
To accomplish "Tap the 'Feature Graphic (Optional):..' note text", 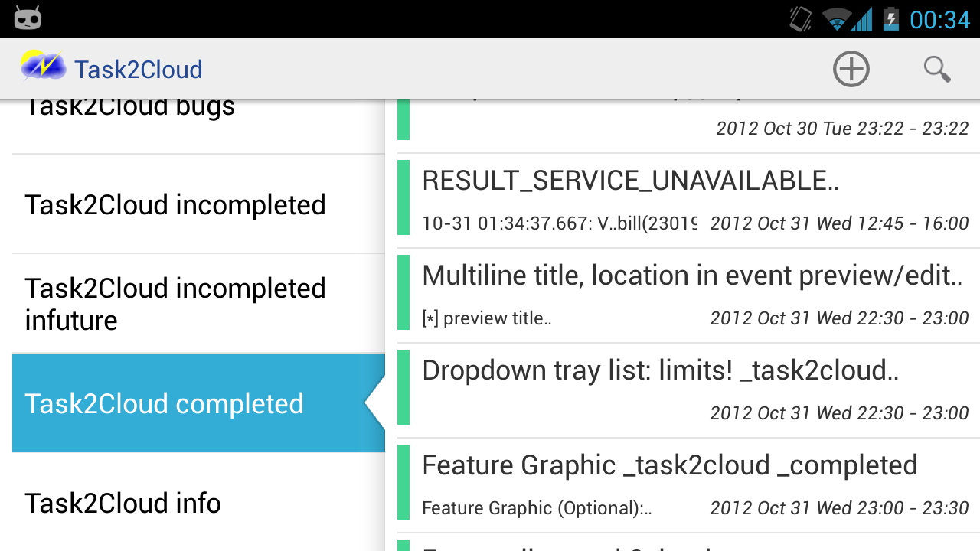I will pos(537,508).
